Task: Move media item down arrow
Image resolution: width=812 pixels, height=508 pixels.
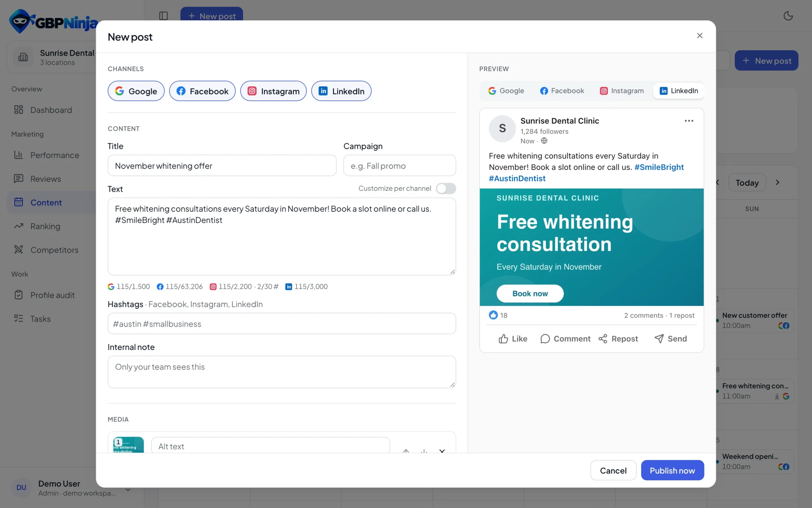Action: [x=424, y=451]
